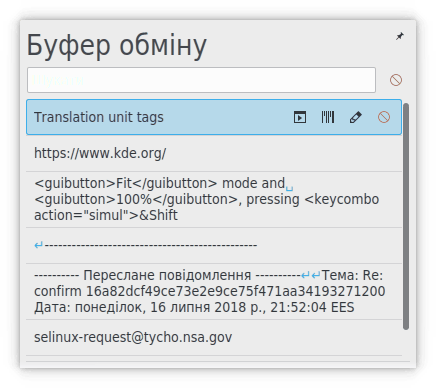The image size is (436, 388).
Task: Focus the search clipboard input field
Action: (x=201, y=80)
